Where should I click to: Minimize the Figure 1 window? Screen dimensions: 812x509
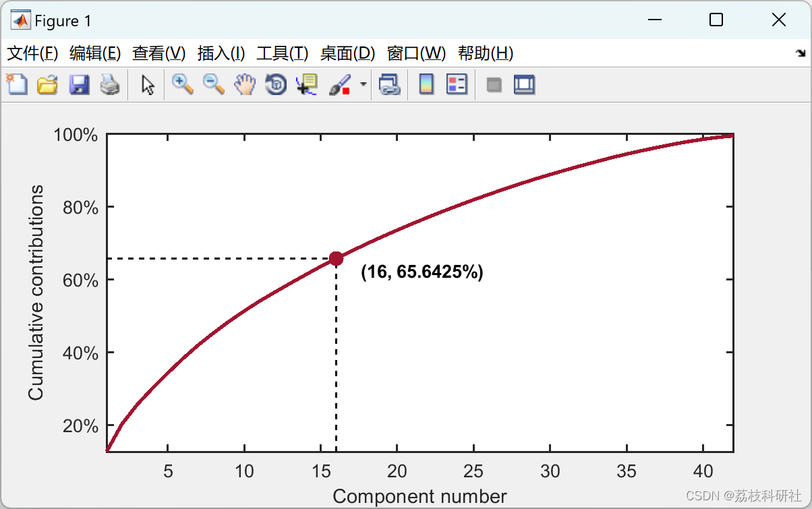pos(654,20)
